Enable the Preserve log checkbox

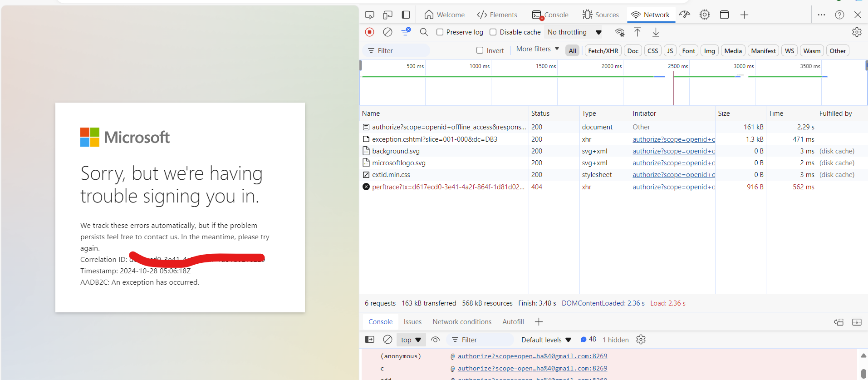point(440,32)
